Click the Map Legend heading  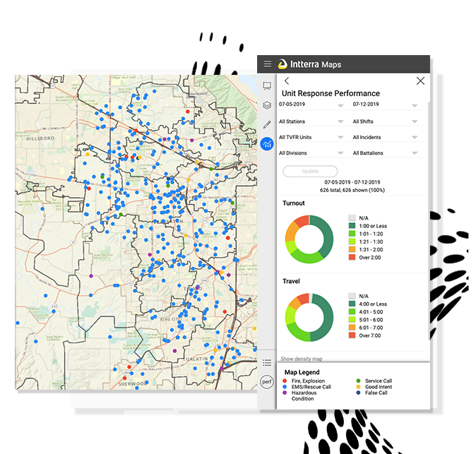pyautogui.click(x=302, y=372)
